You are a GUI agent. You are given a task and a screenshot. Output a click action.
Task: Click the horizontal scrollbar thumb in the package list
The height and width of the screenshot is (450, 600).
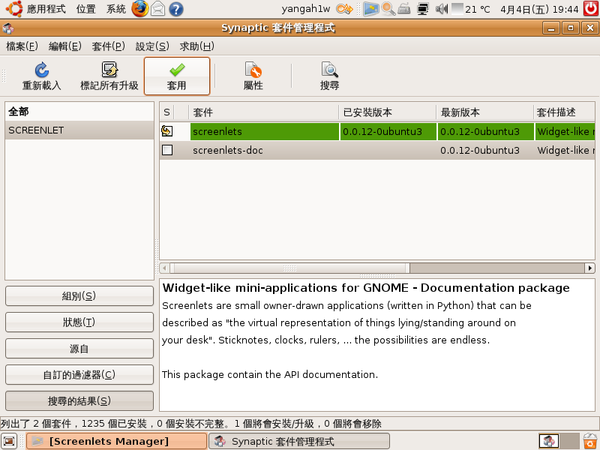coord(290,268)
